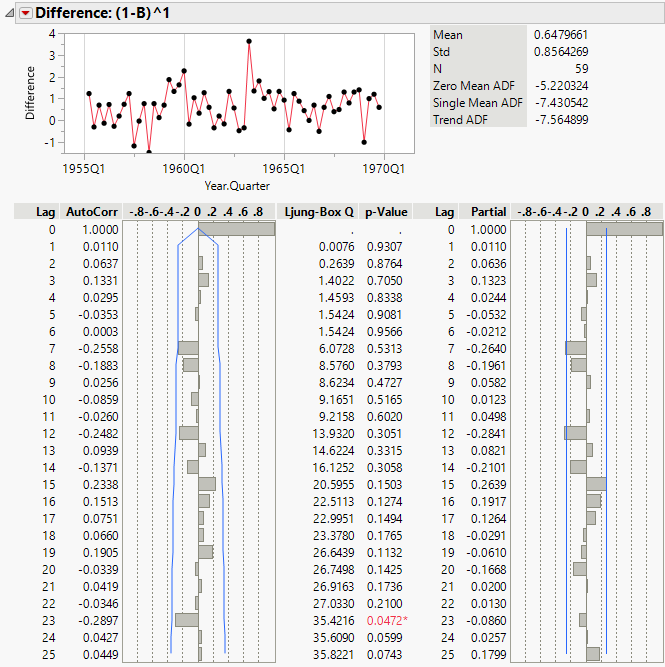Click the lag 23 autocorrelation bar
The image size is (665, 667).
pos(187,620)
